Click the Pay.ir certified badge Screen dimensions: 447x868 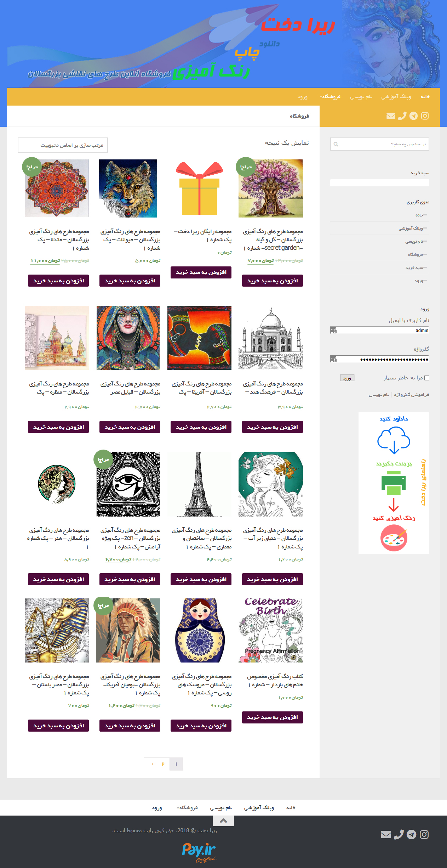click(199, 853)
